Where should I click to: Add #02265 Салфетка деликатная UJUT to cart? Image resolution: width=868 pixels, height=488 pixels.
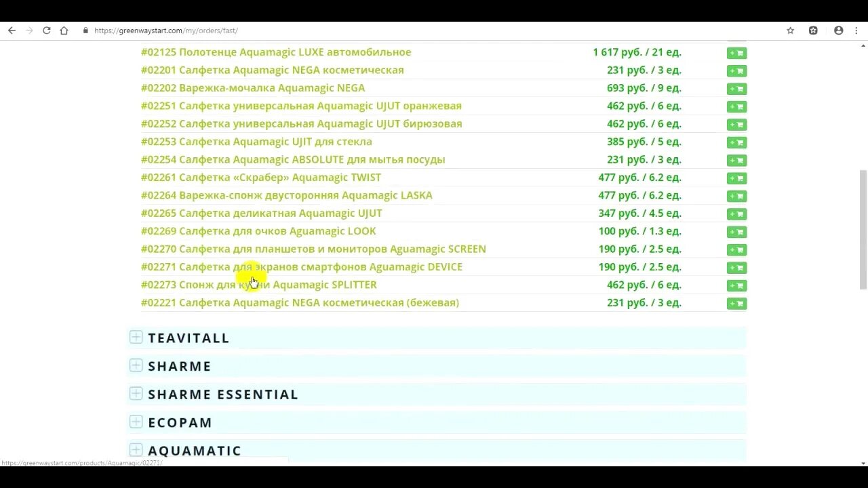[x=736, y=214]
